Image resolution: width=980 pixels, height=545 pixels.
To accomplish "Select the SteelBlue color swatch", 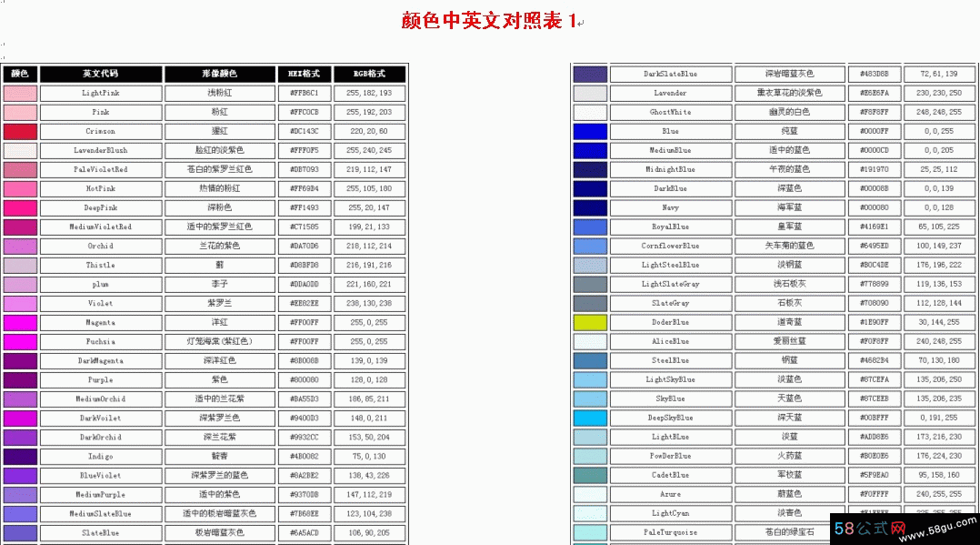I will [590, 360].
